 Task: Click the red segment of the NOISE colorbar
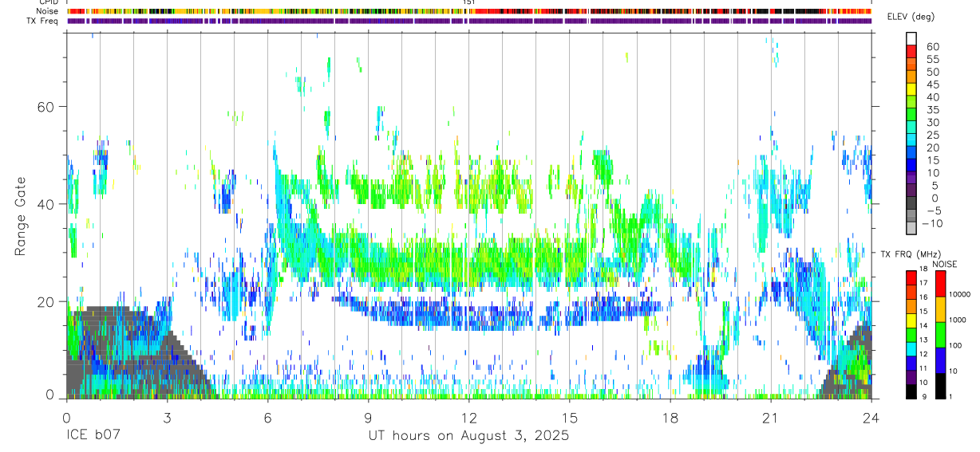coord(940,284)
